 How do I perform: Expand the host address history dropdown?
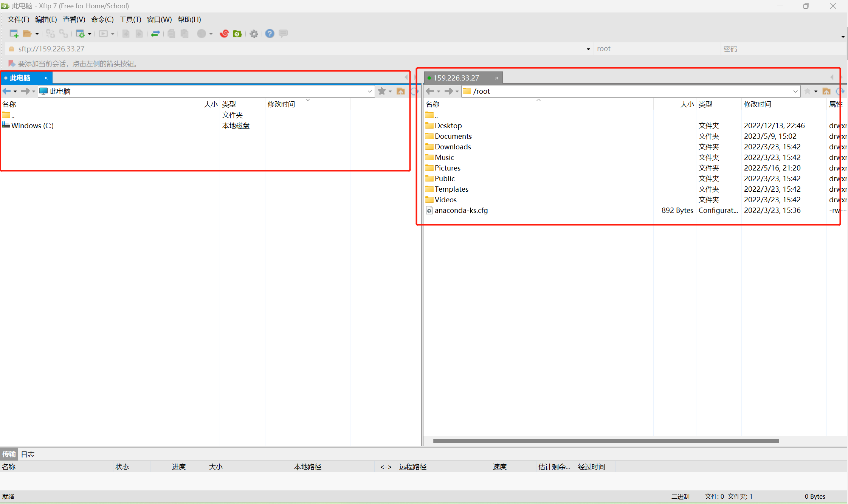point(588,49)
